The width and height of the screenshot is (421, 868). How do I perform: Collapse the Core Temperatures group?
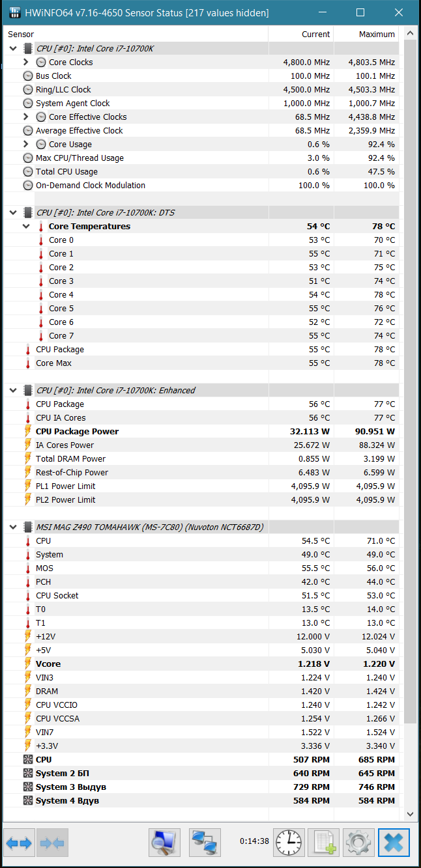tap(26, 226)
